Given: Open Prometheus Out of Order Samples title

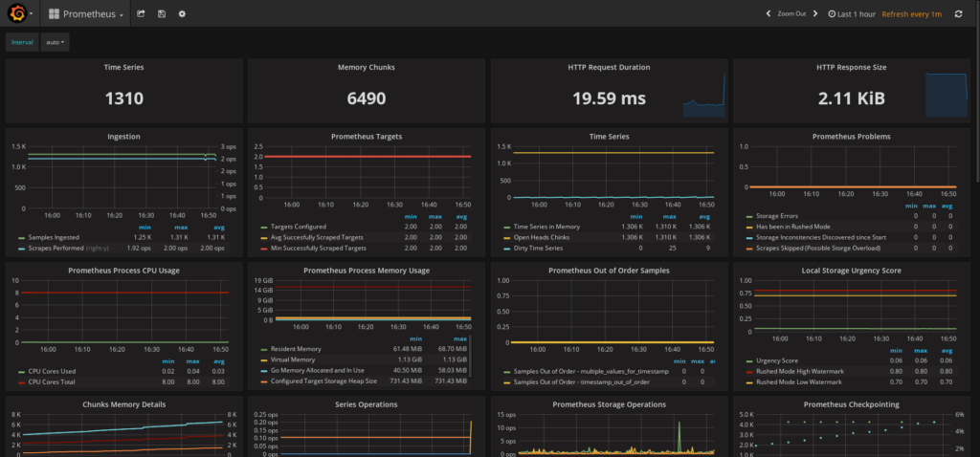Looking at the screenshot, I should point(609,271).
